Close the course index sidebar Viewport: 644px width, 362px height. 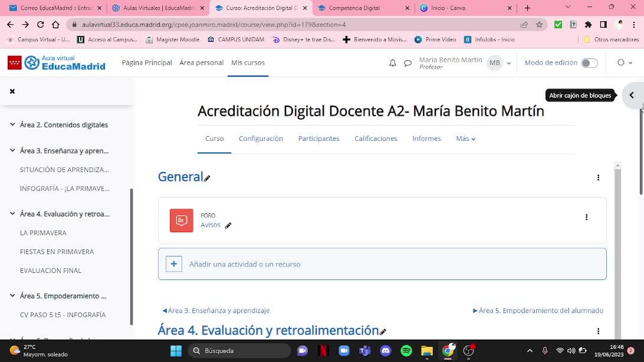click(12, 91)
